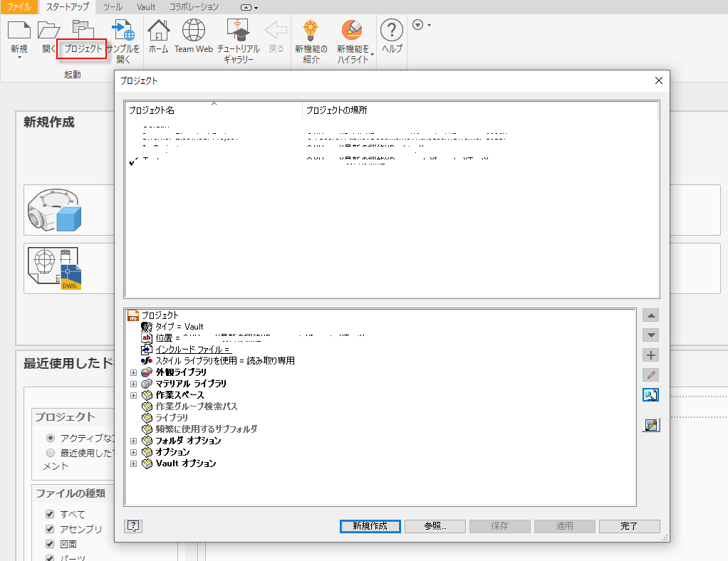The width and height of the screenshot is (728, 561).
Task: Click the move-down arrow button in dialog
Action: [x=651, y=335]
